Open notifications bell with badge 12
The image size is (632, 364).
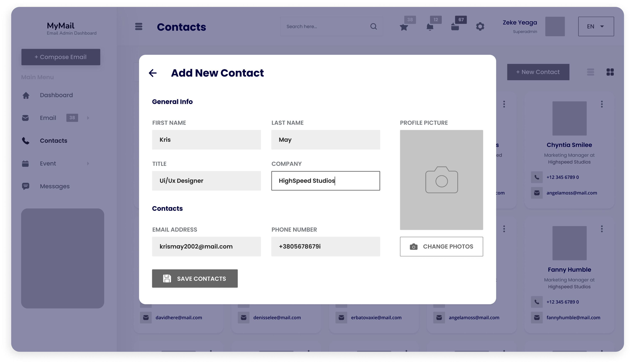pos(430,27)
